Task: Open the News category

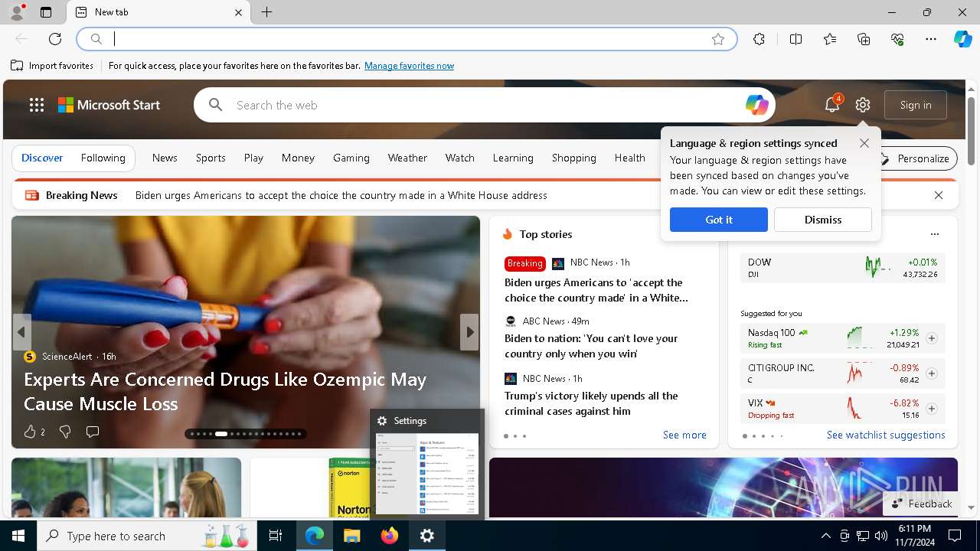Action: [x=165, y=158]
